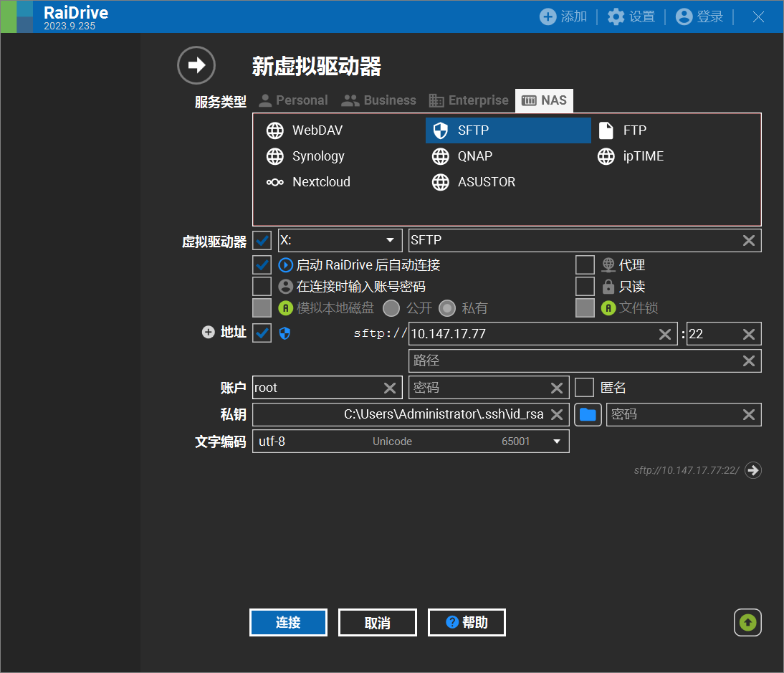784x673 pixels.
Task: Select the NAS service tab
Action: [x=545, y=100]
